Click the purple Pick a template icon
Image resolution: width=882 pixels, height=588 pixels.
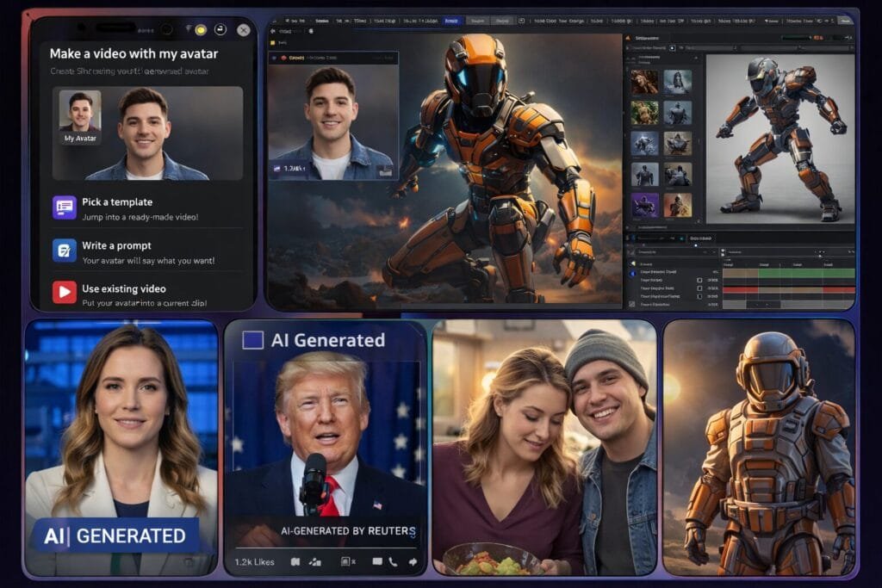(x=65, y=207)
